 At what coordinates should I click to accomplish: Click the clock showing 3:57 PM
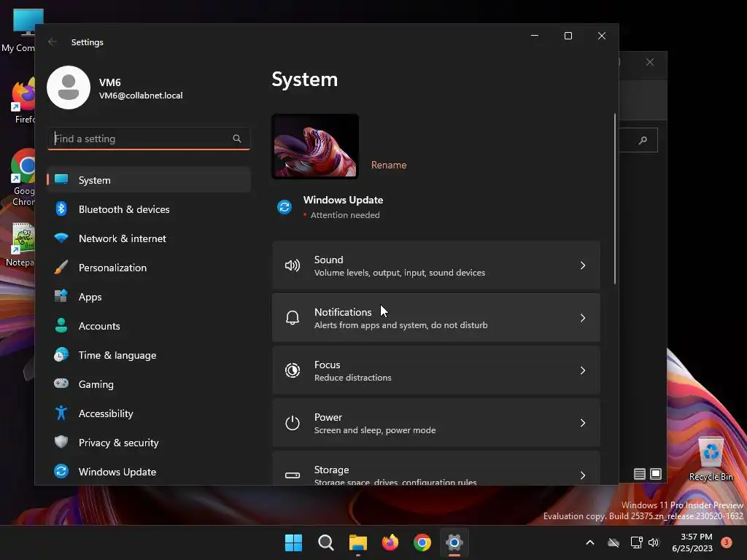(x=692, y=542)
